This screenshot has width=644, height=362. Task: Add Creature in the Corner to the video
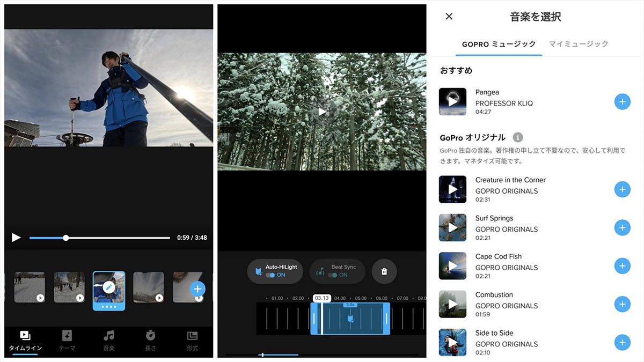(x=622, y=189)
